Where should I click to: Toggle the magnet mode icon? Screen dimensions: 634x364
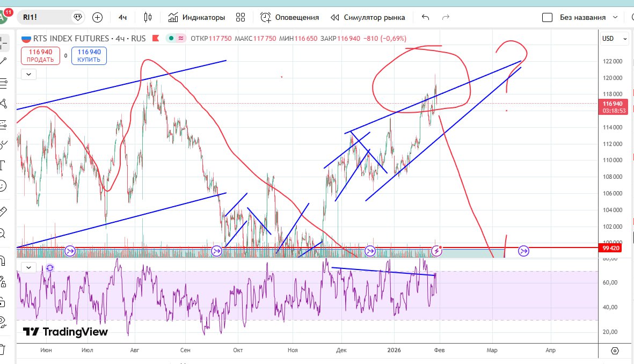3,260
